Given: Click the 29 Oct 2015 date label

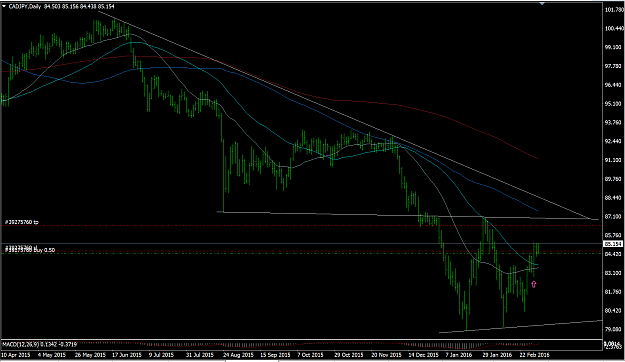Looking at the screenshot, I should 349,355.
